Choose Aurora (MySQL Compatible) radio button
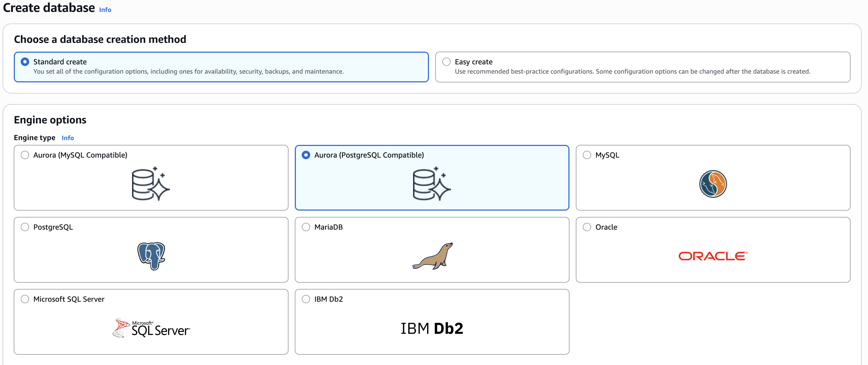Screen dimensions: 868x365 [25, 155]
